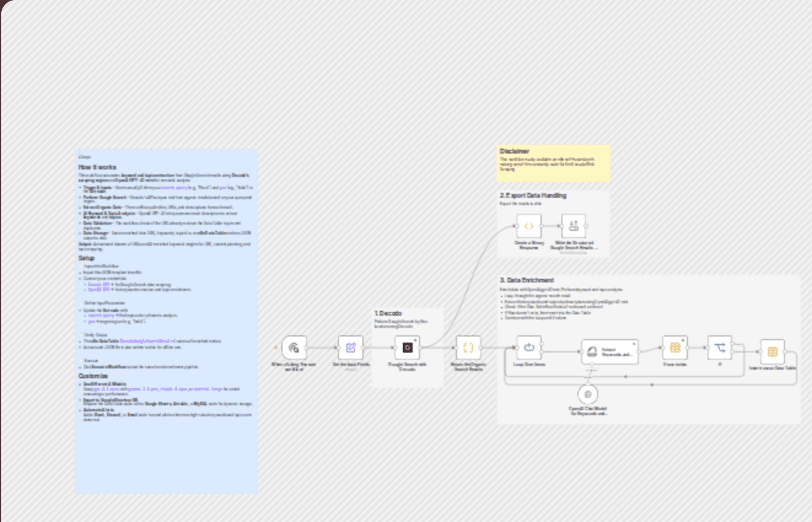Open the Set input Fields edit node
812x522 pixels.
click(x=351, y=348)
